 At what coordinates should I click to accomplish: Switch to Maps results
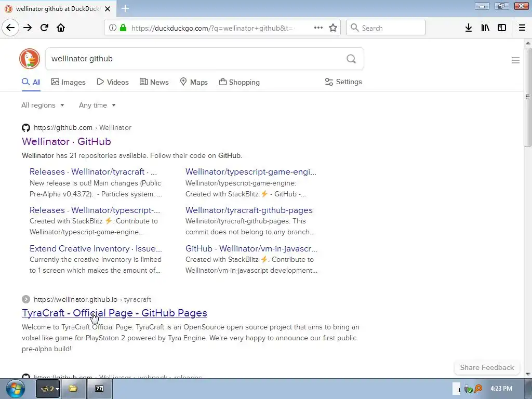click(x=193, y=82)
